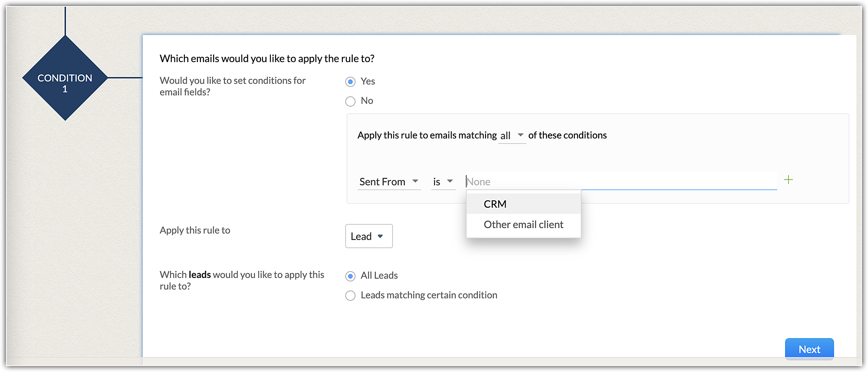Click 'Would you like to set conditions' label
This screenshot has height=372, width=868.
[233, 86]
